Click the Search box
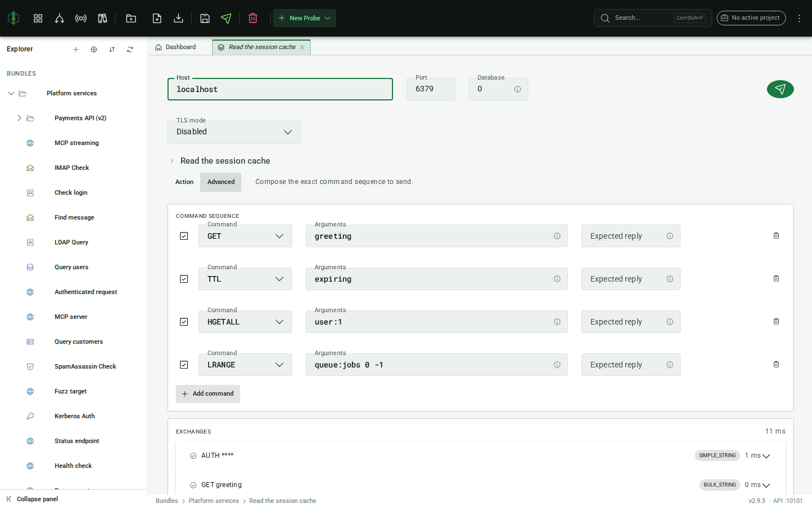812x508 pixels. (653, 18)
